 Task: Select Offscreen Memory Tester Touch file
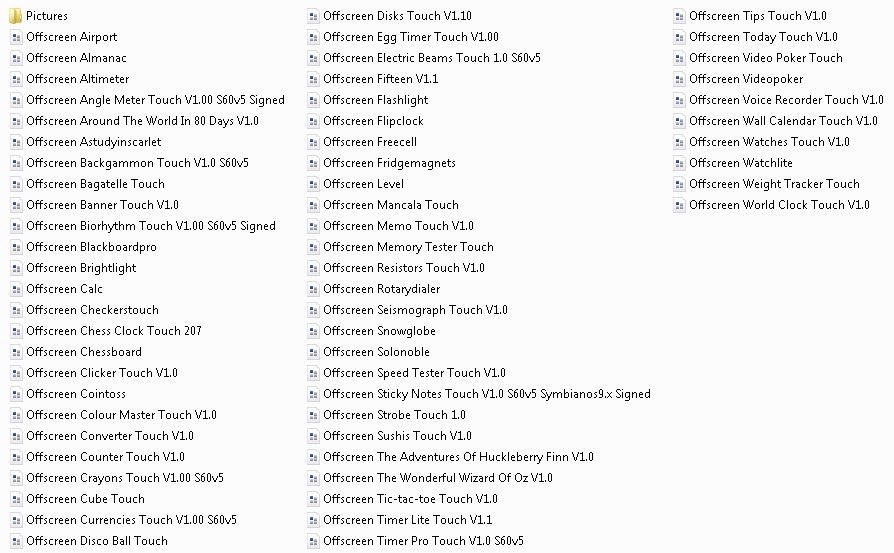tap(408, 247)
